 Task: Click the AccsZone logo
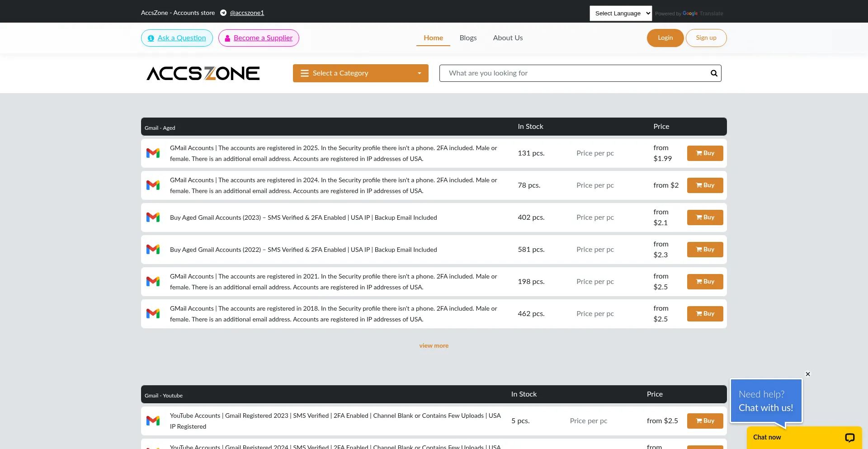click(203, 73)
